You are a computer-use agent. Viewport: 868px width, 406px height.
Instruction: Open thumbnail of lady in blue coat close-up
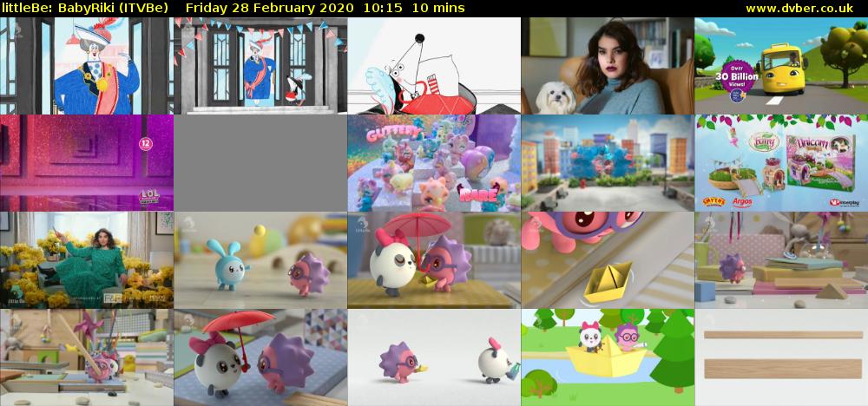coord(87,65)
